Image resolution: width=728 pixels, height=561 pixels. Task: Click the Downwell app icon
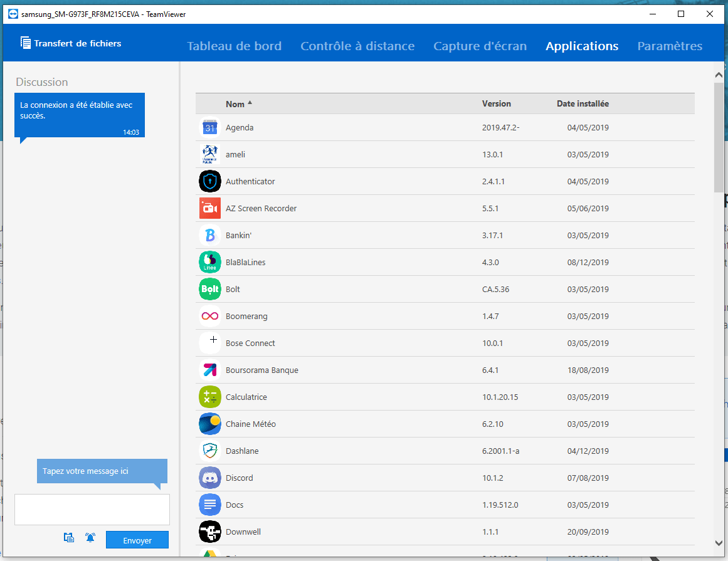[x=210, y=532]
